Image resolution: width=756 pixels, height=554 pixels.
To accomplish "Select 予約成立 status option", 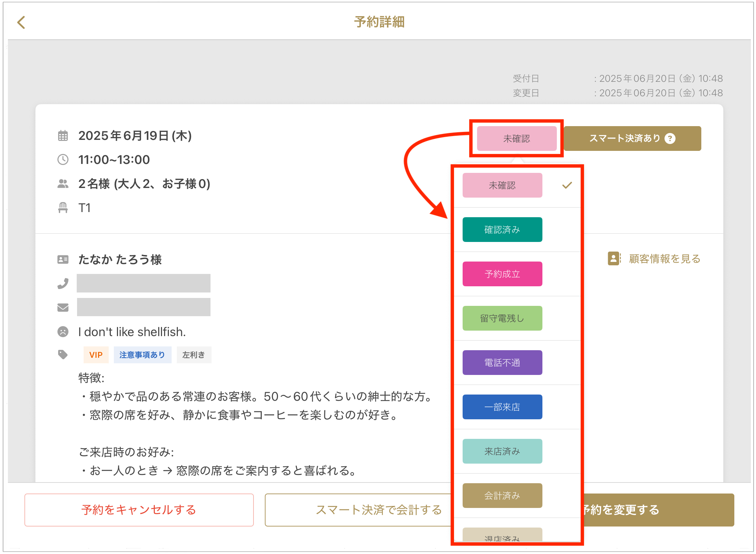I will (502, 274).
